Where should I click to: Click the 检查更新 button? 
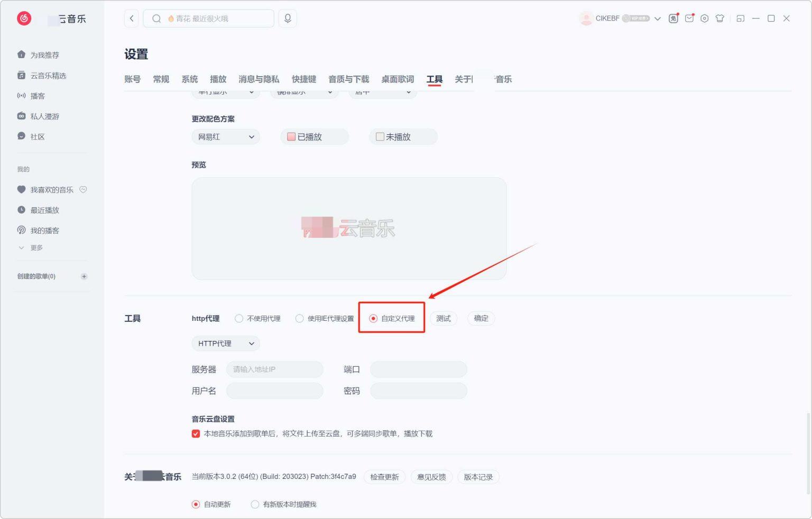[384, 477]
